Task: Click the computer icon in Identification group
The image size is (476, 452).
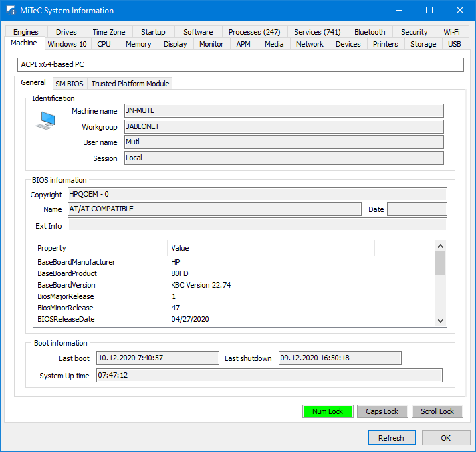Action: point(46,120)
